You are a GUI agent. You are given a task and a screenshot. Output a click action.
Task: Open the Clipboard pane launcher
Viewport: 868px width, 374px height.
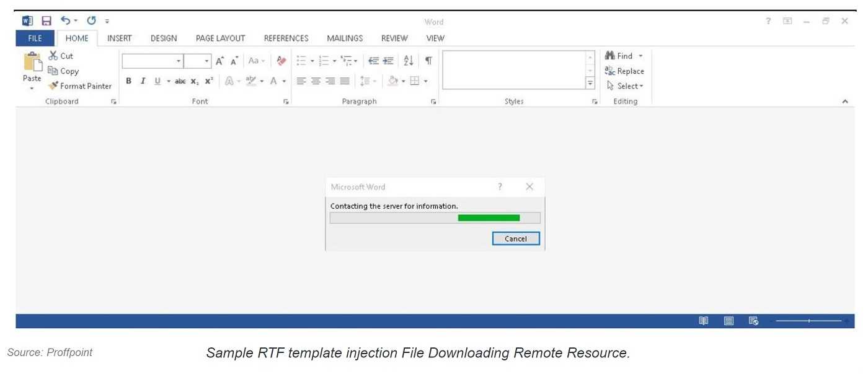(x=113, y=102)
